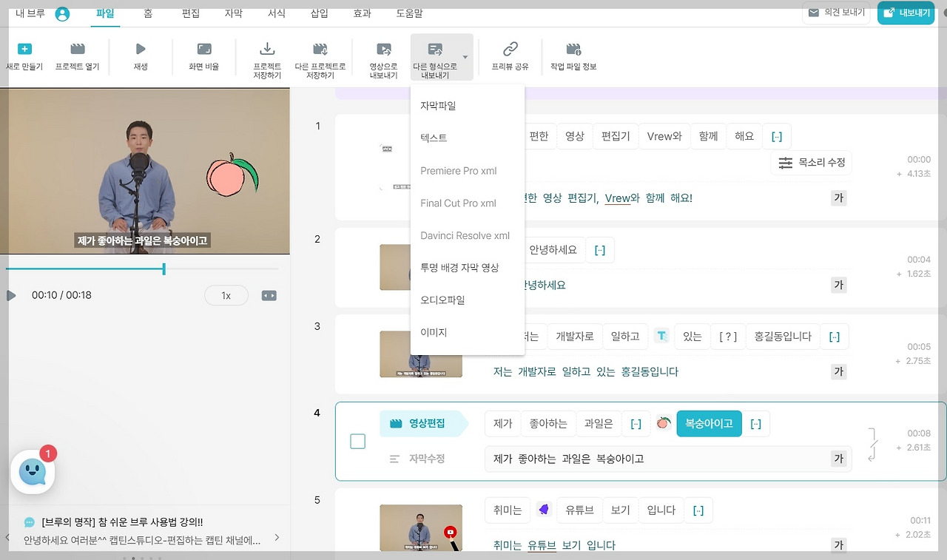Click the 가 font button on clip 4
This screenshot has height=560, width=947.
(838, 459)
